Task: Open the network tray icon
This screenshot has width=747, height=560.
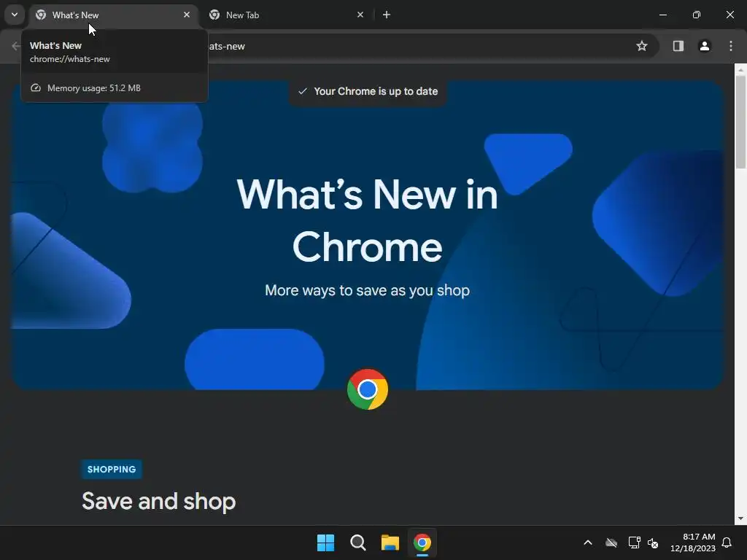Action: [634, 542]
